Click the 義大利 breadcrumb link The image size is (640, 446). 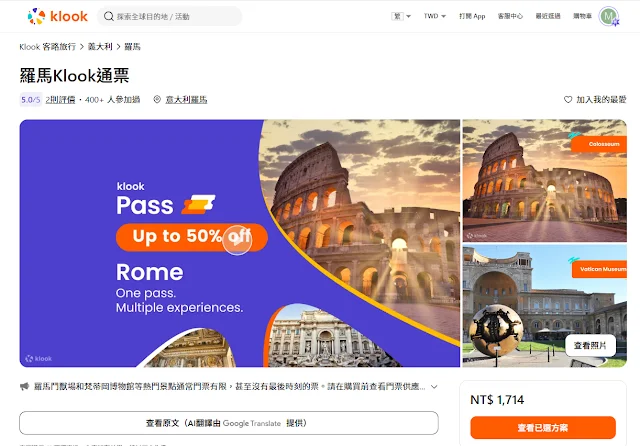tap(100, 47)
